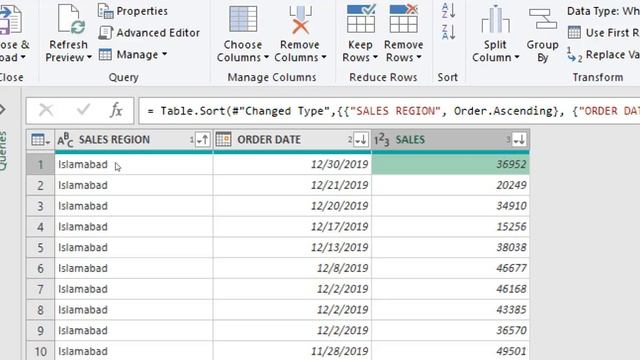Confirm formula with checkmark icon
Screen dimensions: 640x360
[x=83, y=110]
